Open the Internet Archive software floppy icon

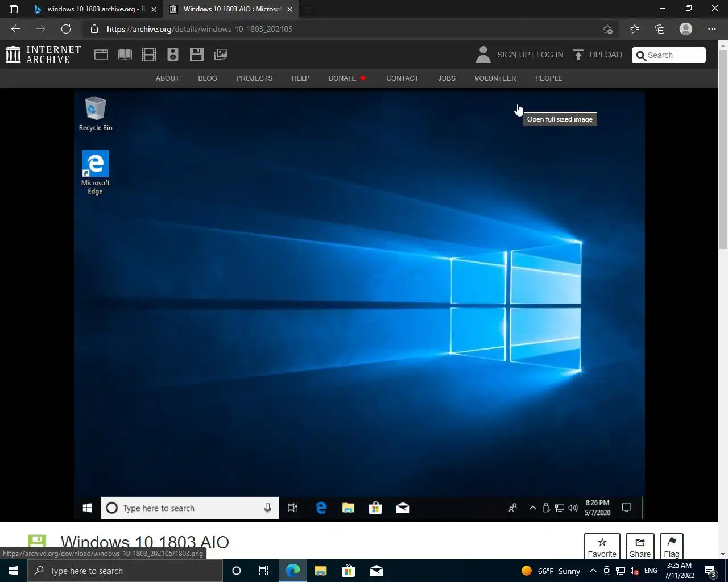[197, 55]
